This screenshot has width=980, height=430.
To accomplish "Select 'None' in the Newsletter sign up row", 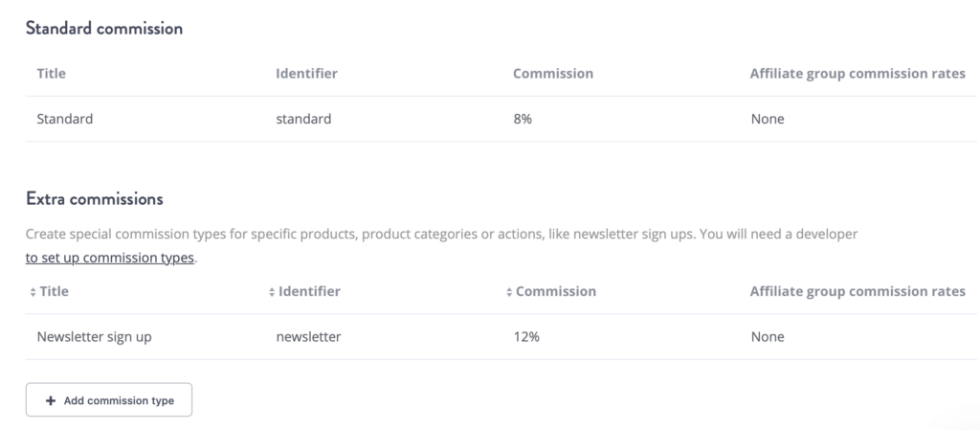I will pyautogui.click(x=768, y=337).
